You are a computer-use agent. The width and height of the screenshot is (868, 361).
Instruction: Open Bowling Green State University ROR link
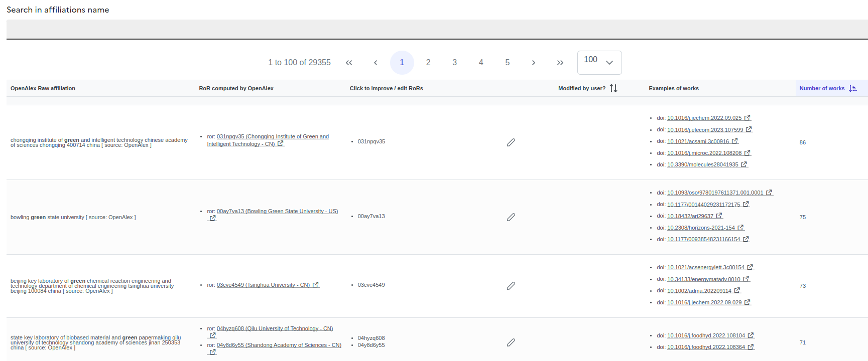[277, 211]
